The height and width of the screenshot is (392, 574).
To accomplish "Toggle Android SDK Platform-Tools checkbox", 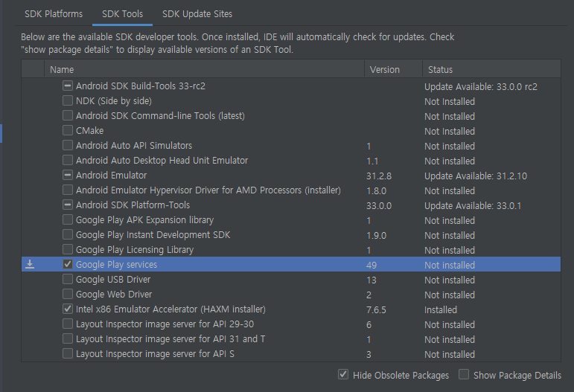I will (x=67, y=205).
